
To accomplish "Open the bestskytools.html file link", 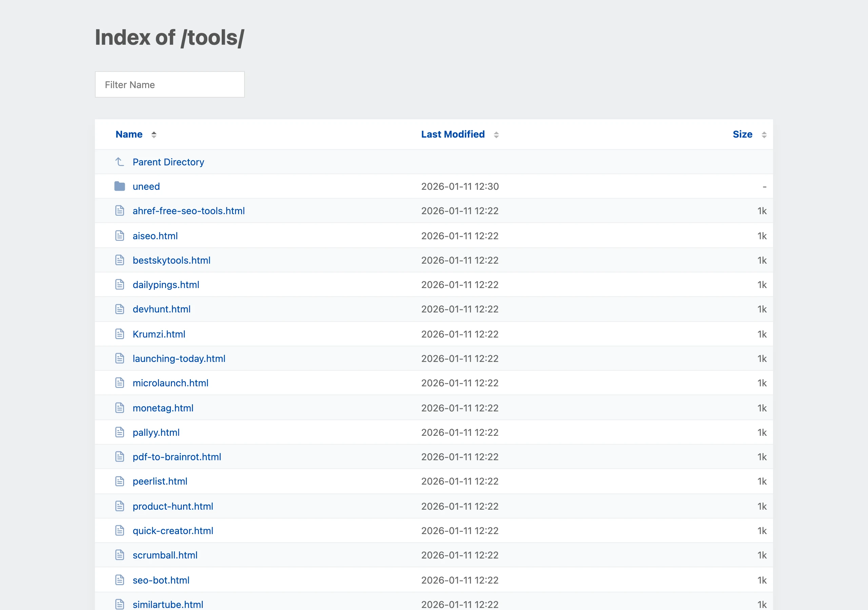I will pos(172,260).
